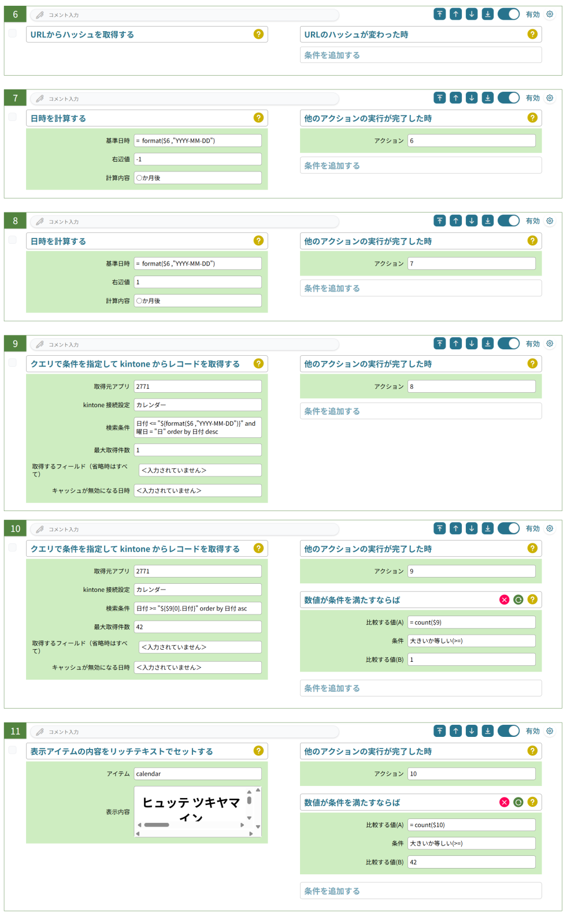Image resolution: width=567 pixels, height=924 pixels.
Task: Open the 条件 dropdown in action 10
Action: 471,641
